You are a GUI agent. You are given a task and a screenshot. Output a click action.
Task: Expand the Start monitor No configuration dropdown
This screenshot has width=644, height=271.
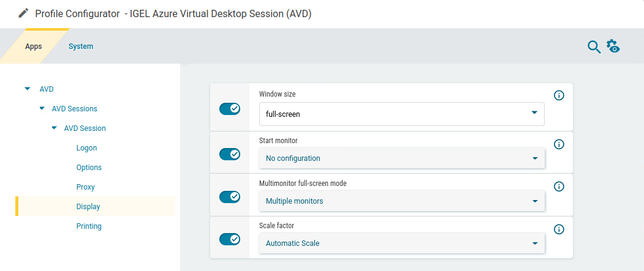(401, 158)
